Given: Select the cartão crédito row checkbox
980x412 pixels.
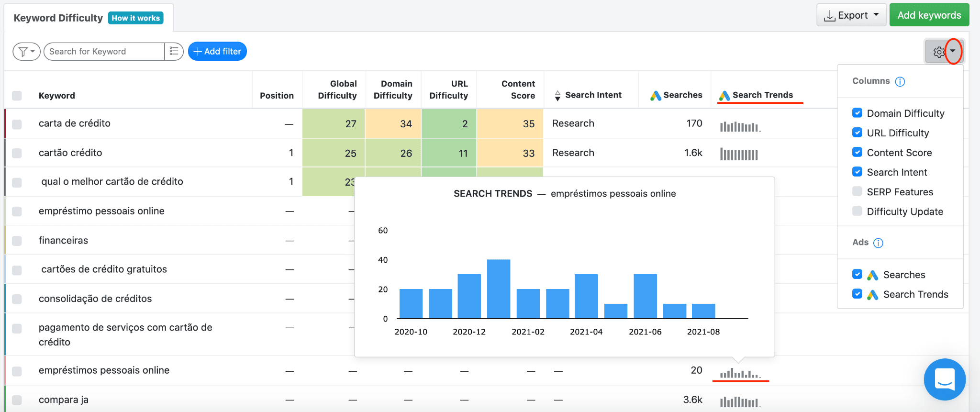Looking at the screenshot, I should [17, 153].
